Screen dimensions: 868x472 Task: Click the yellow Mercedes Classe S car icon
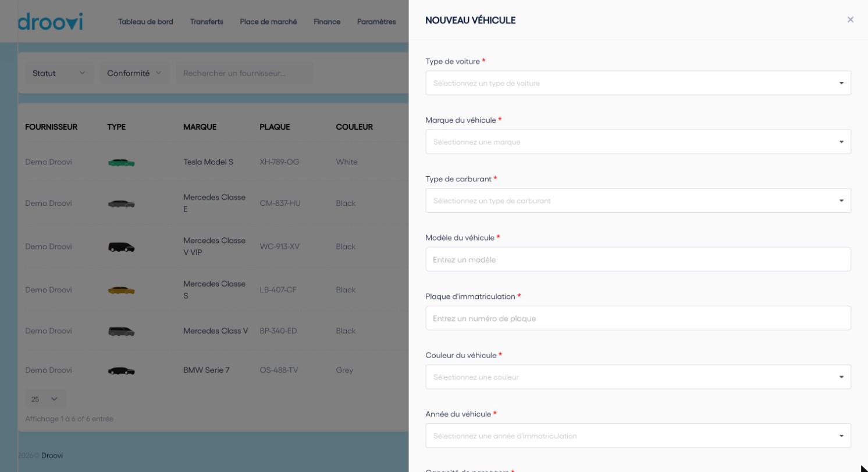tap(122, 291)
